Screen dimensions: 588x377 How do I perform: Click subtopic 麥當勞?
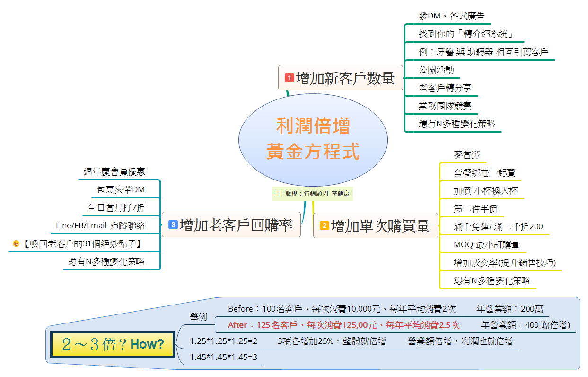pos(467,155)
